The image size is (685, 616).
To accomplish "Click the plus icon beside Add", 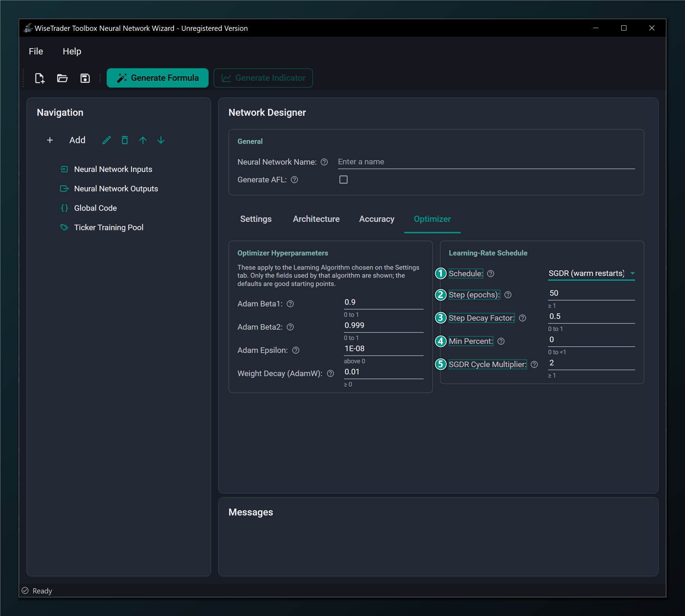I will click(50, 140).
